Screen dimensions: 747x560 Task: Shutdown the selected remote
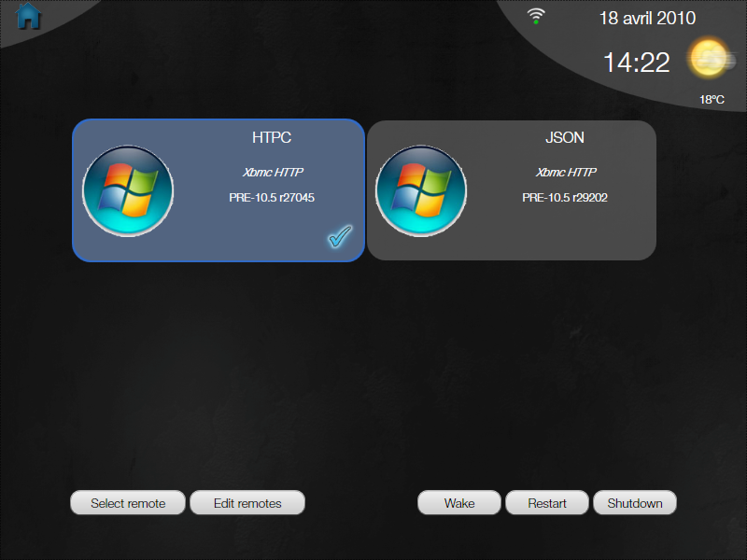click(x=635, y=503)
